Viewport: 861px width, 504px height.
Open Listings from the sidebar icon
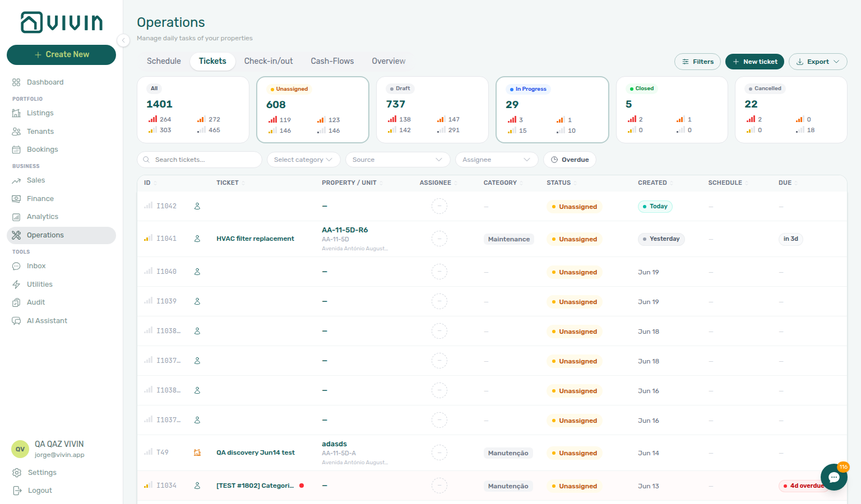click(x=16, y=113)
